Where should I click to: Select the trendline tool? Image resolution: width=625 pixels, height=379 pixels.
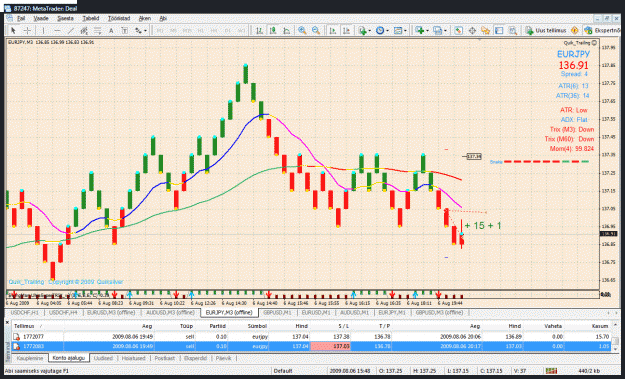(x=71, y=30)
